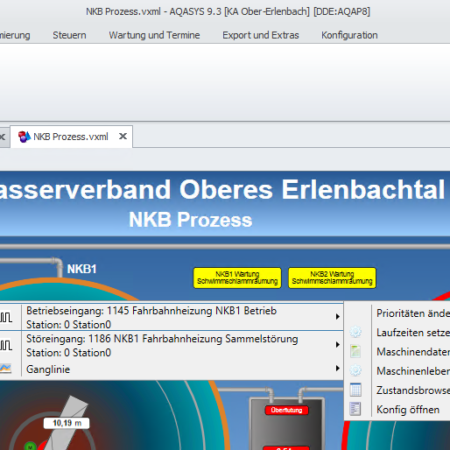The image size is (450, 450).
Task: Expand the Ganglinie submenu arrow
Action: tap(338, 368)
